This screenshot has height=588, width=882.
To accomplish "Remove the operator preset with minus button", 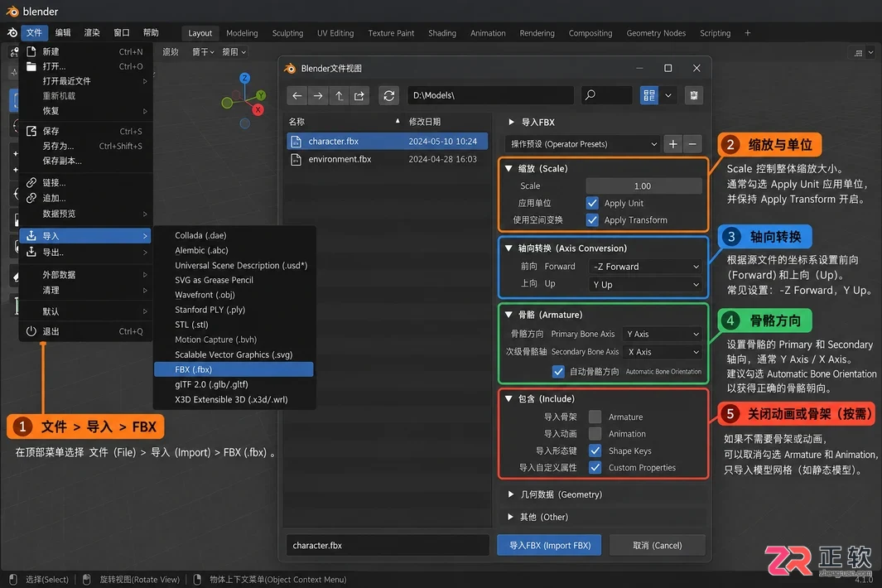I will 692,144.
